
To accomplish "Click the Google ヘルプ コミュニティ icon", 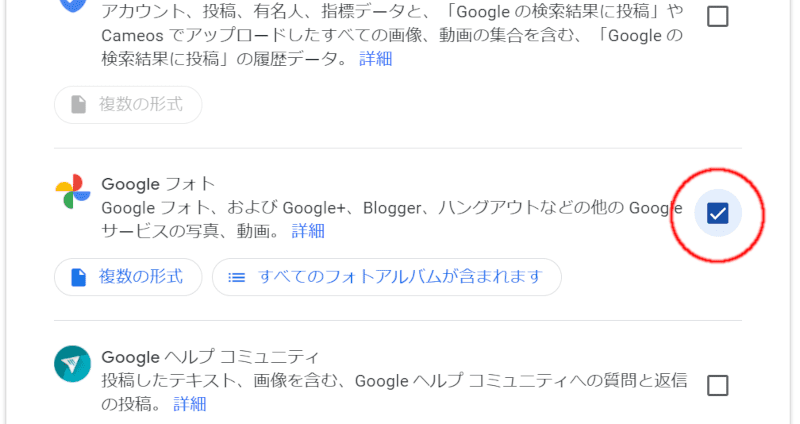I will click(72, 363).
